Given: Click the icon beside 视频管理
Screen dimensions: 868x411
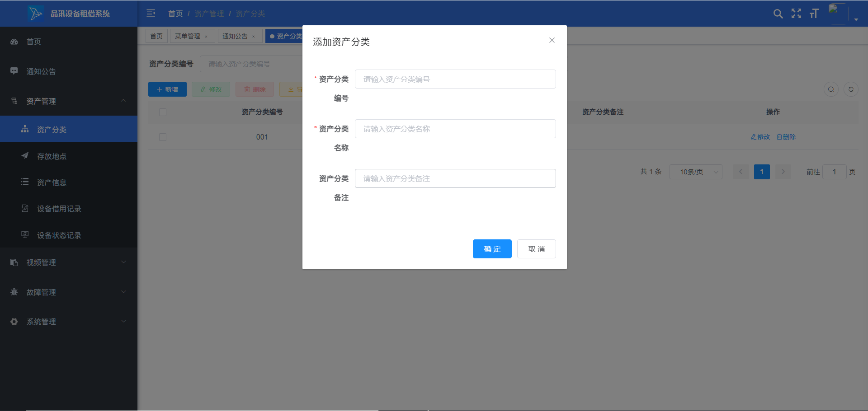Looking at the screenshot, I should 14,262.
